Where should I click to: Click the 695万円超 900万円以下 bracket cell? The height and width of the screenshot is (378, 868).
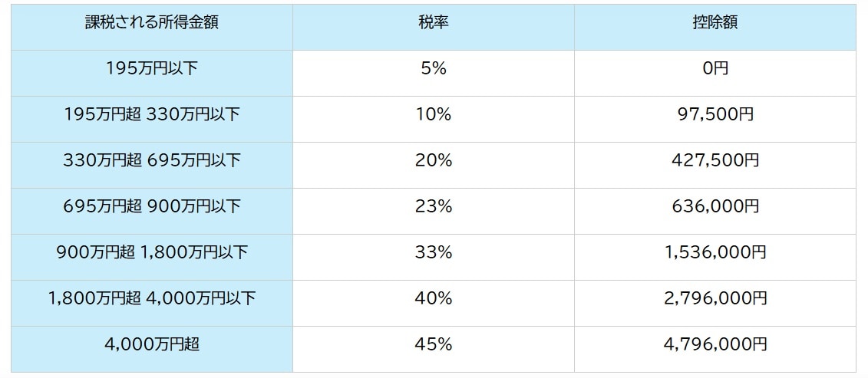(x=152, y=206)
